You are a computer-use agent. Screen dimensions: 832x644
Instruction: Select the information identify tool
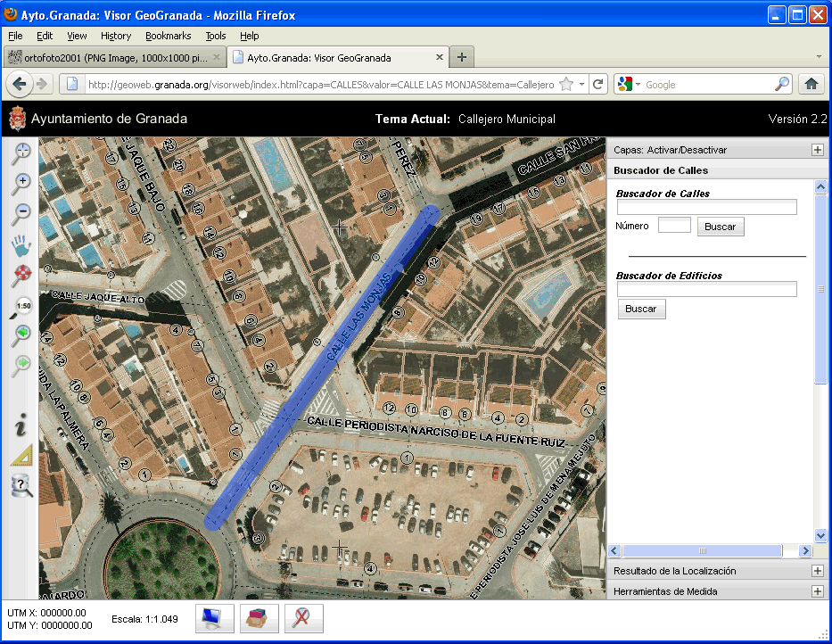pyautogui.click(x=21, y=425)
